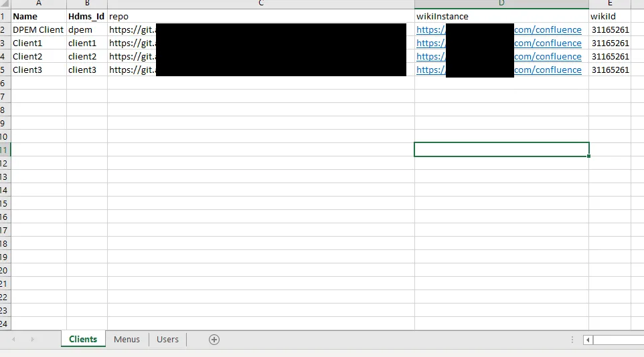Add a new sheet with plus icon

click(x=214, y=340)
